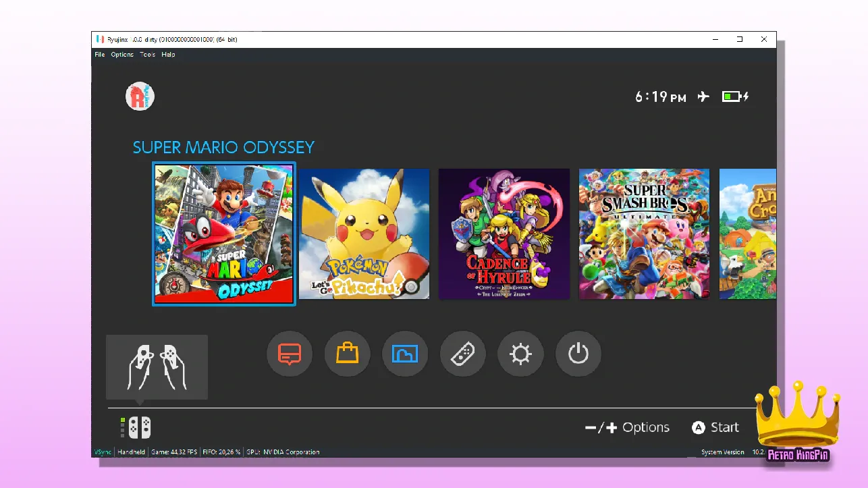Minimize the Ryujinx window
This screenshot has height=488, width=868.
[x=715, y=39]
